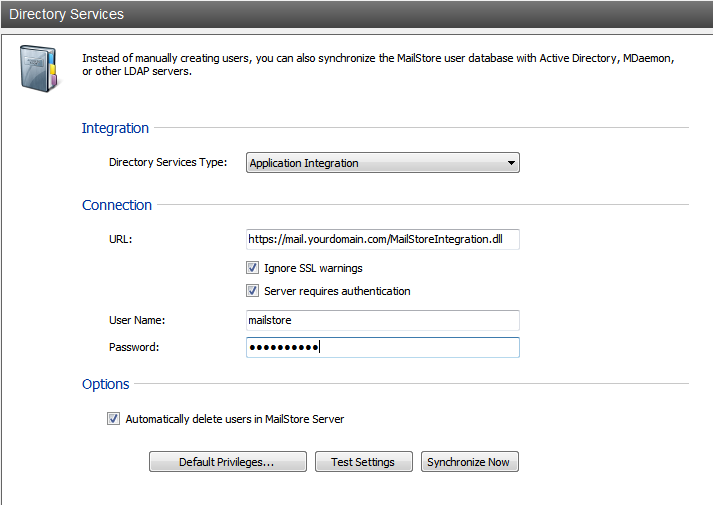Image resolution: width=713 pixels, height=505 pixels.
Task: Click the Connection section heading
Action: coord(117,205)
